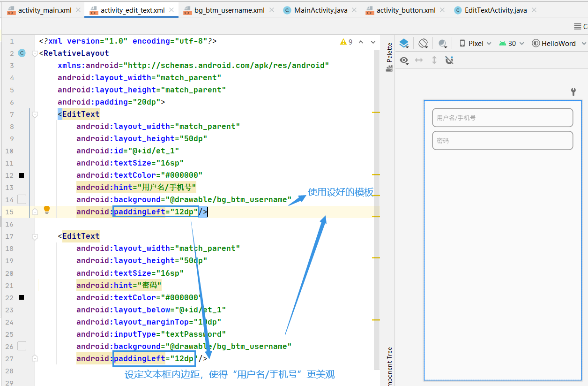Open the bg_btm_username.xml tab
The image size is (588, 386).
click(x=230, y=10)
